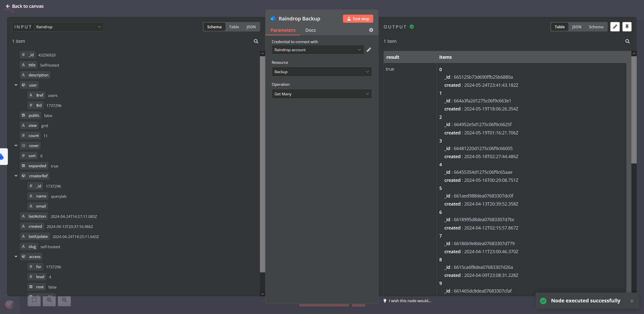Viewport: 644px width, 314px height.
Task: Click the string type icon of title field
Action: click(x=23, y=65)
